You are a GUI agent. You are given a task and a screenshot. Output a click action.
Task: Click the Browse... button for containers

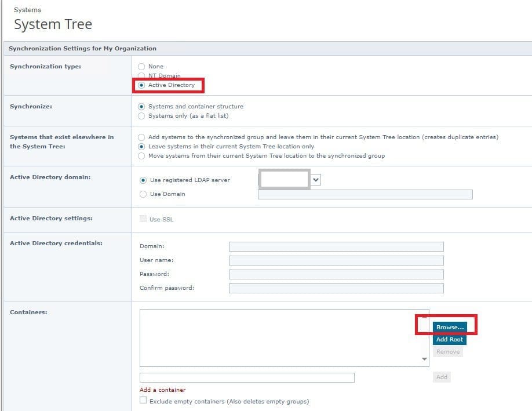pos(450,327)
